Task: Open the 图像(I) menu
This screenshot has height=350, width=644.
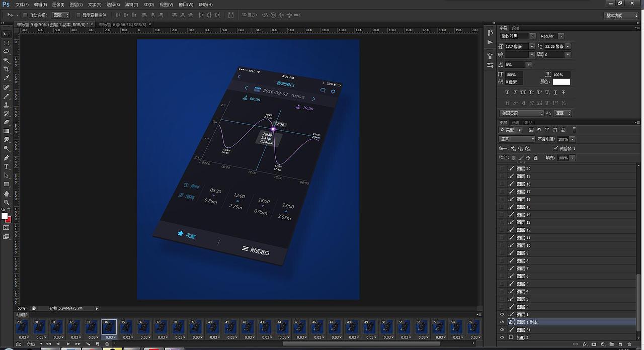Action: point(58,5)
